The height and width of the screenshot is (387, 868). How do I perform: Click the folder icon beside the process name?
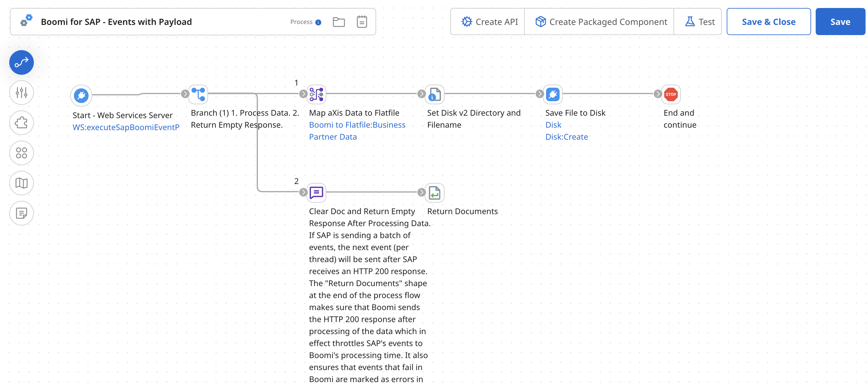339,22
